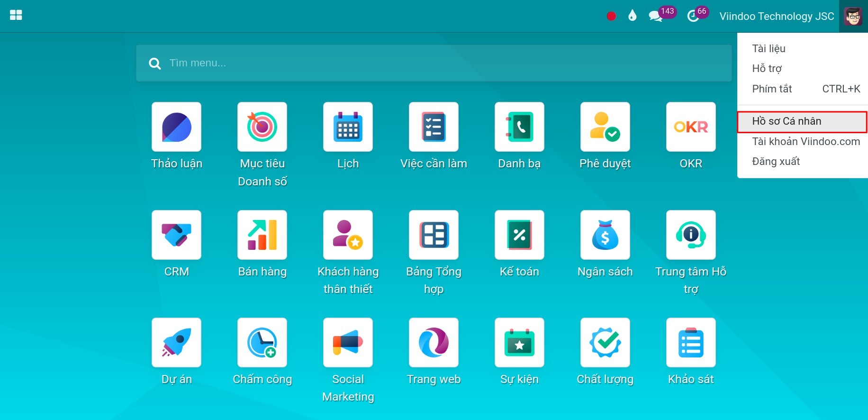The height and width of the screenshot is (420, 868).
Task: Open the OKR app
Action: pyautogui.click(x=691, y=127)
